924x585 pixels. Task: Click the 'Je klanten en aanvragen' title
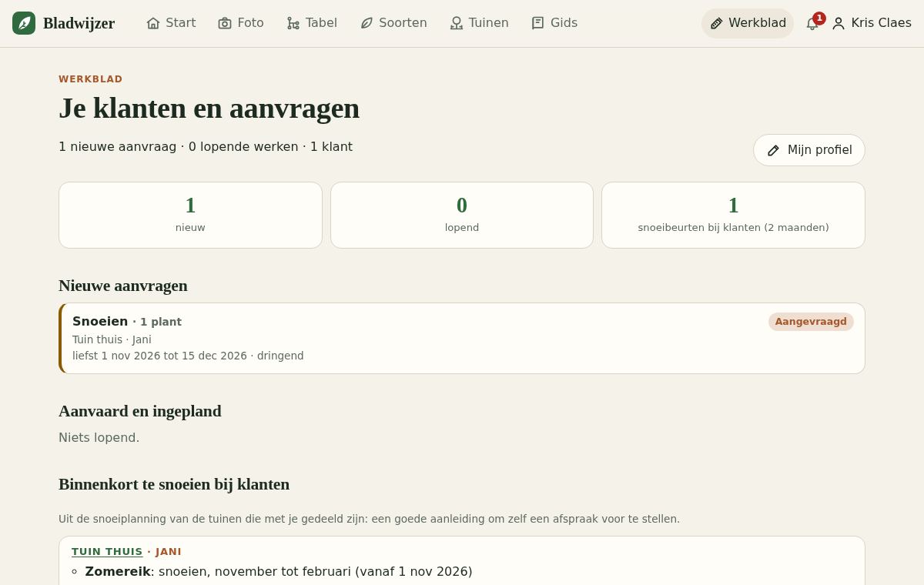coord(209,108)
